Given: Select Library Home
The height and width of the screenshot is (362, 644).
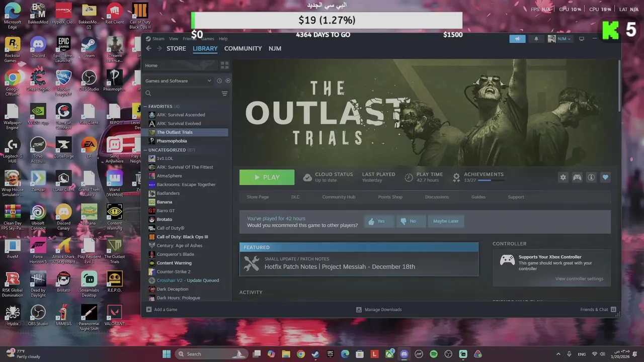Looking at the screenshot, I should click(180, 65).
